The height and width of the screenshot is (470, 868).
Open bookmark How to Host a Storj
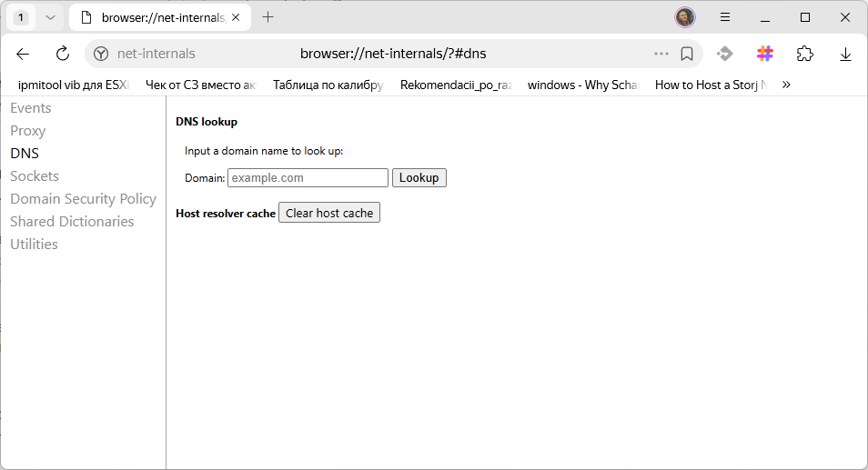[711, 85]
